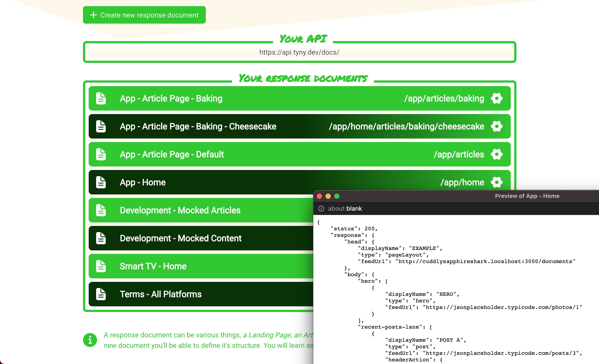Viewport: 599px width, 364px height.
Task: Click document icon of Baking - Cheesecake row
Action: click(101, 127)
